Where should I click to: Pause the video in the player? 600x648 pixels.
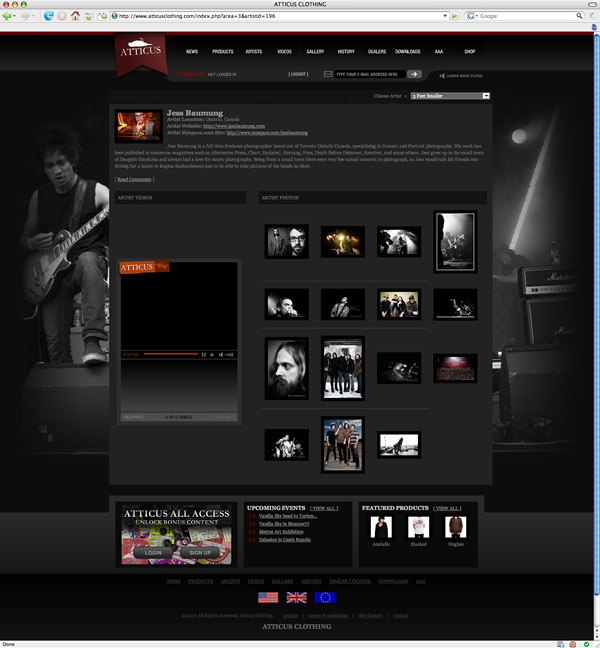pos(203,354)
